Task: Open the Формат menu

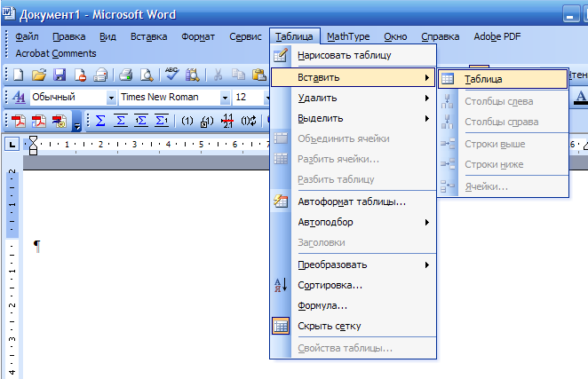Action: pos(198,36)
